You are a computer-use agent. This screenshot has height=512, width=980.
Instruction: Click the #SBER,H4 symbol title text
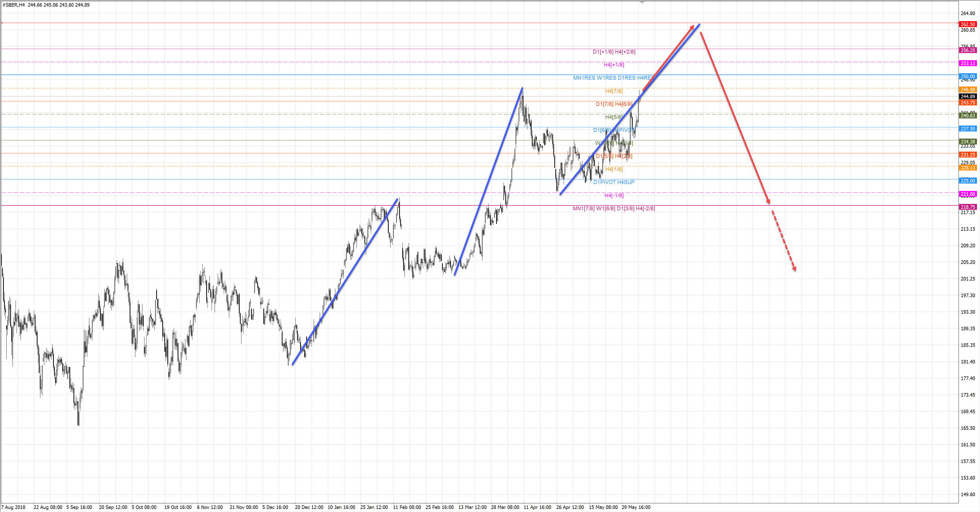pos(14,5)
